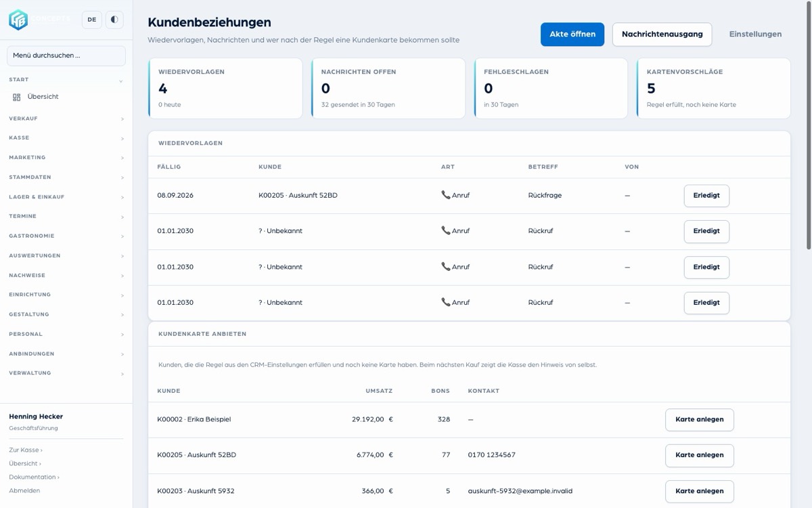Open the Dokumentation link

(34, 477)
